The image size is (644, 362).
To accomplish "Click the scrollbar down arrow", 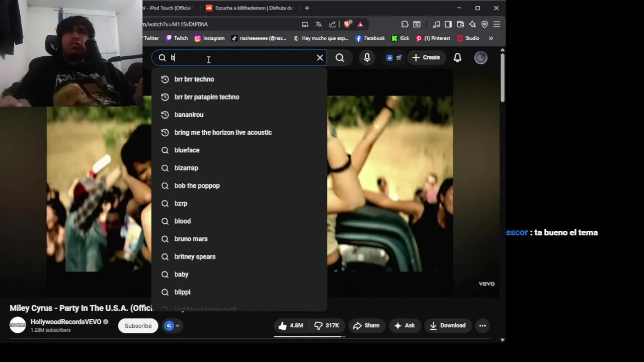I will pyautogui.click(x=502, y=340).
